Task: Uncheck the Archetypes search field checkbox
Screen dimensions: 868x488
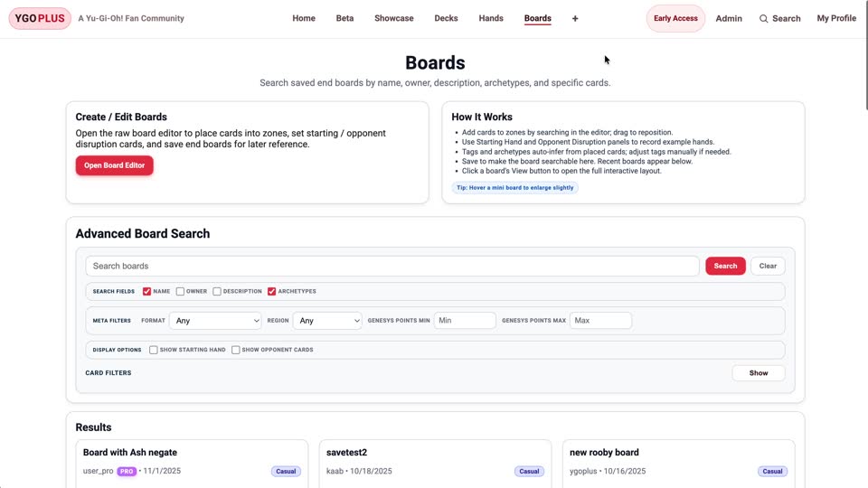Action: [x=272, y=291]
